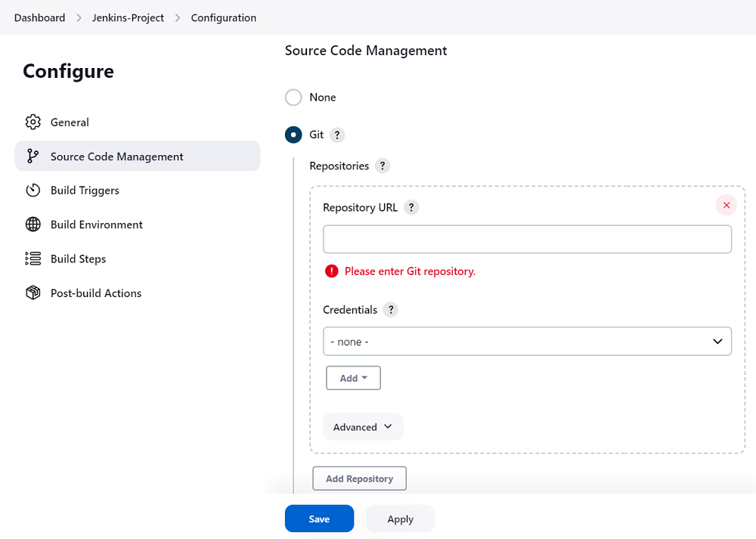Select the Git radio button
Image resolution: width=756 pixels, height=539 pixels.
click(x=293, y=135)
